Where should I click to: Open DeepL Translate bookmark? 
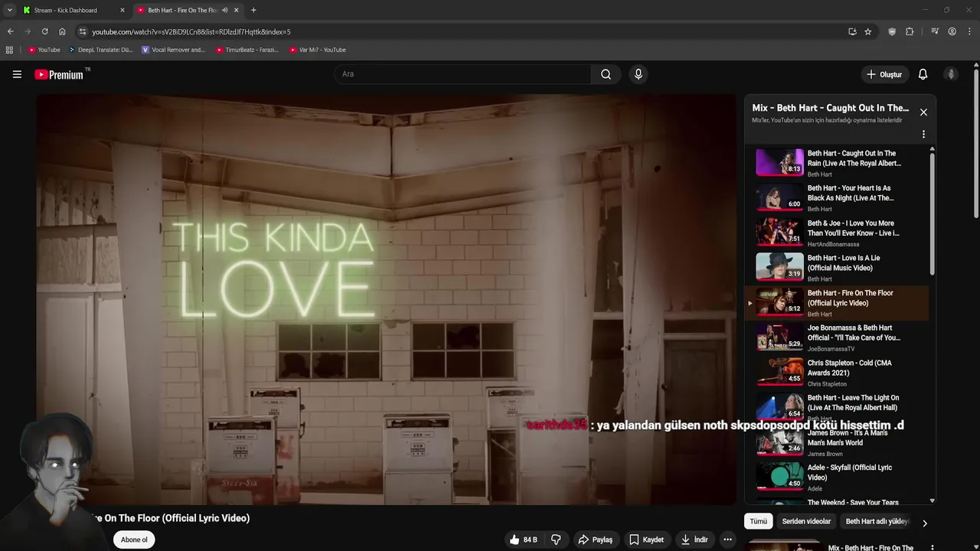click(100, 50)
